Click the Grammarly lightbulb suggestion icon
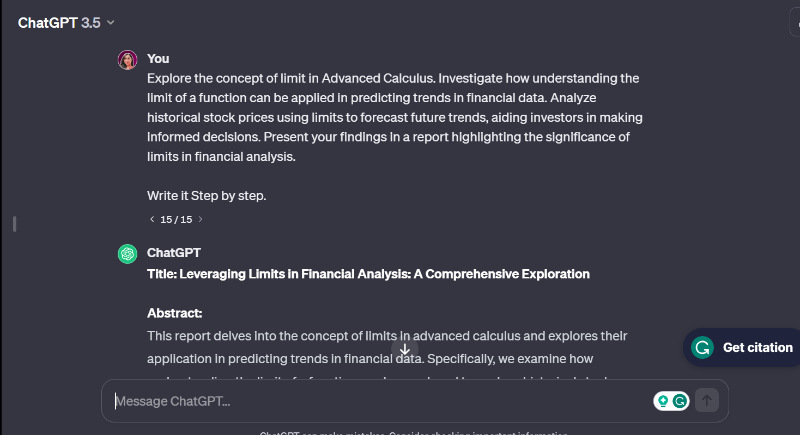The width and height of the screenshot is (800, 435). pos(662,401)
